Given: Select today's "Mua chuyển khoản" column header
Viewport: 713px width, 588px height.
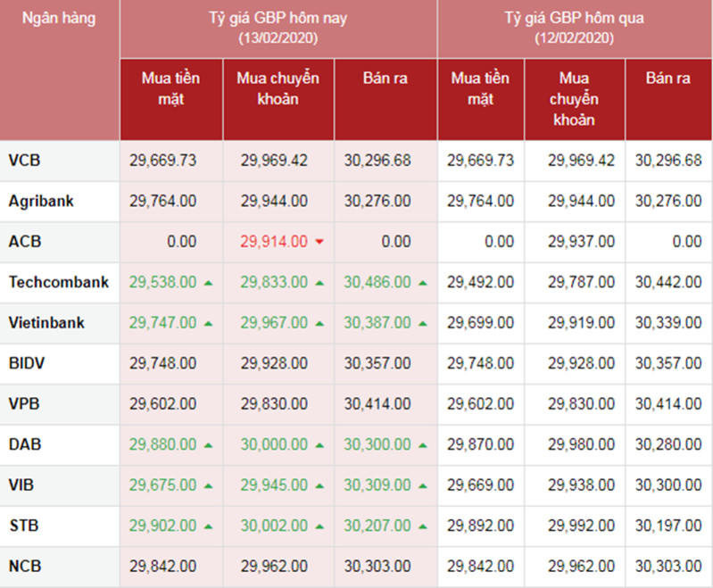Looking at the screenshot, I should [278, 88].
